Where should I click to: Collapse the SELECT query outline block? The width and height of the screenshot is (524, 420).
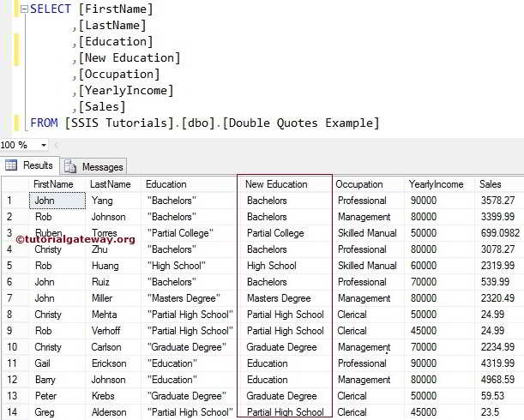24,9
